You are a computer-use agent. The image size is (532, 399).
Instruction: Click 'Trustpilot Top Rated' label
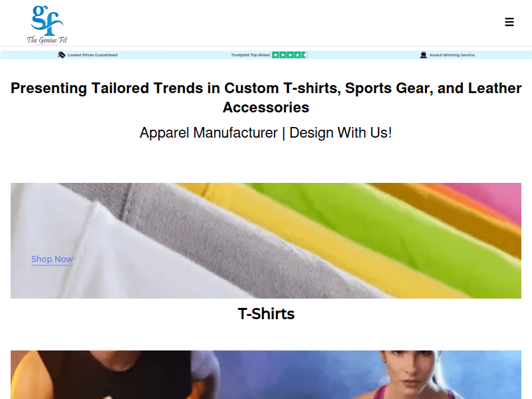(x=250, y=55)
